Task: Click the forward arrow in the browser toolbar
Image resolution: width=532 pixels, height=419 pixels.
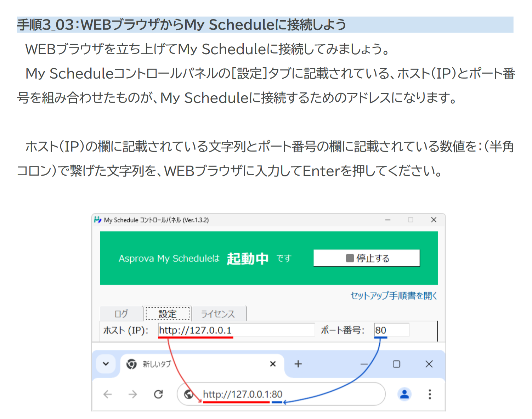Action: point(132,394)
